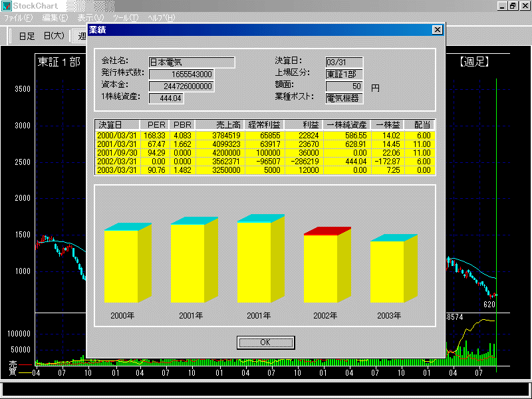This screenshot has height=399, width=532.
Task: Click the 決算日 column header
Action: (x=118, y=125)
